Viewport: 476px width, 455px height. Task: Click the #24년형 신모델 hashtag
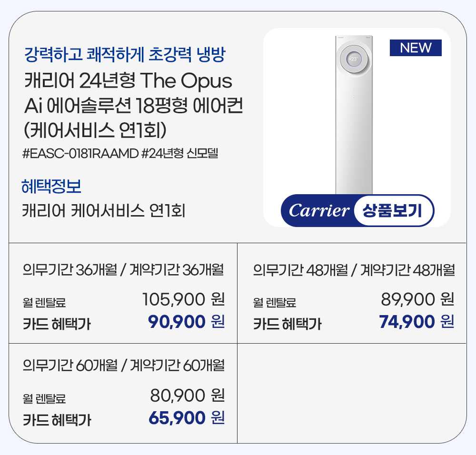(x=179, y=154)
